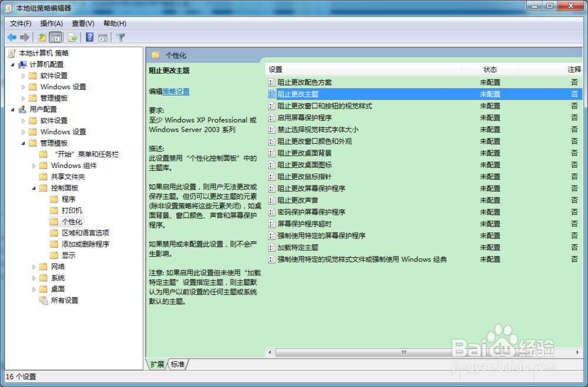Viewport: 588px width, 387px height.
Task: Click the Forward arrow toolbar icon
Action: 25,38
